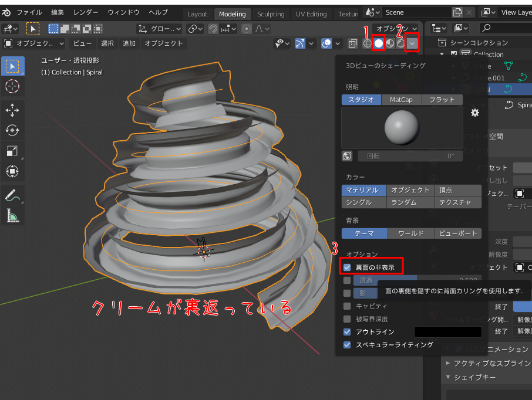The height and width of the screenshot is (400, 532).
Task: Click the new scene icon
Action: point(457,12)
